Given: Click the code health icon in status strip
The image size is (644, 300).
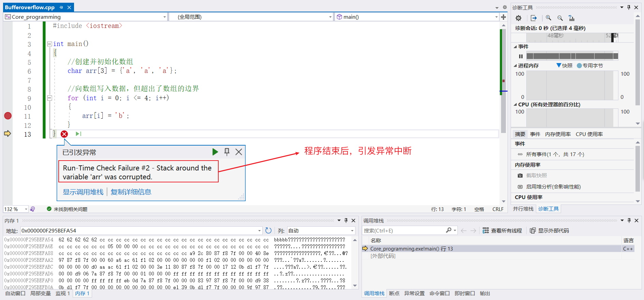Looking at the screenshot, I should pyautogui.click(x=32, y=209).
